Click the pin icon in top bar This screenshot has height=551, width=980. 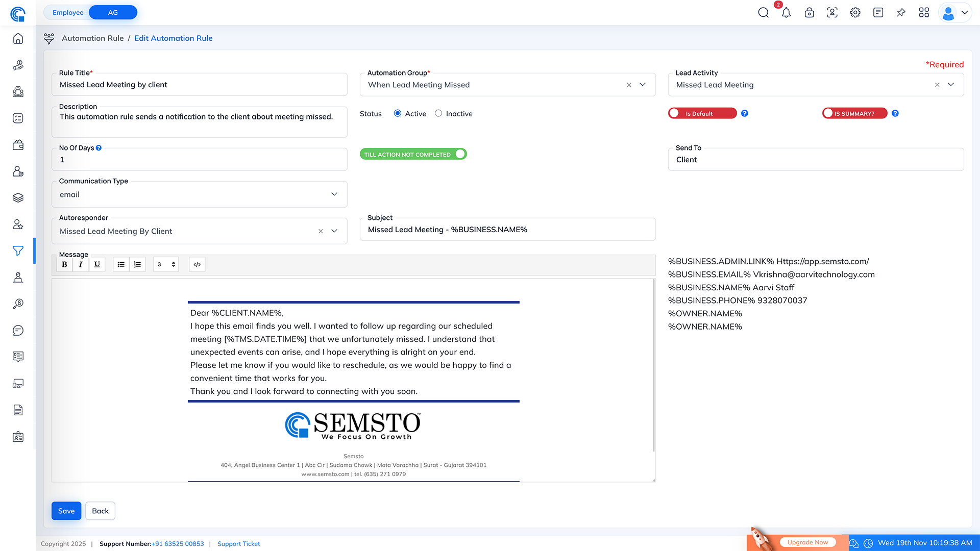point(901,13)
